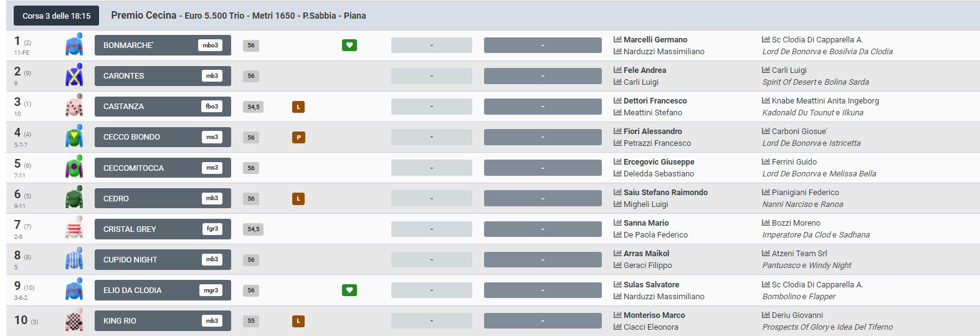
Task: Click the jockey silks icon for CARONTES
Action: pyautogui.click(x=74, y=75)
